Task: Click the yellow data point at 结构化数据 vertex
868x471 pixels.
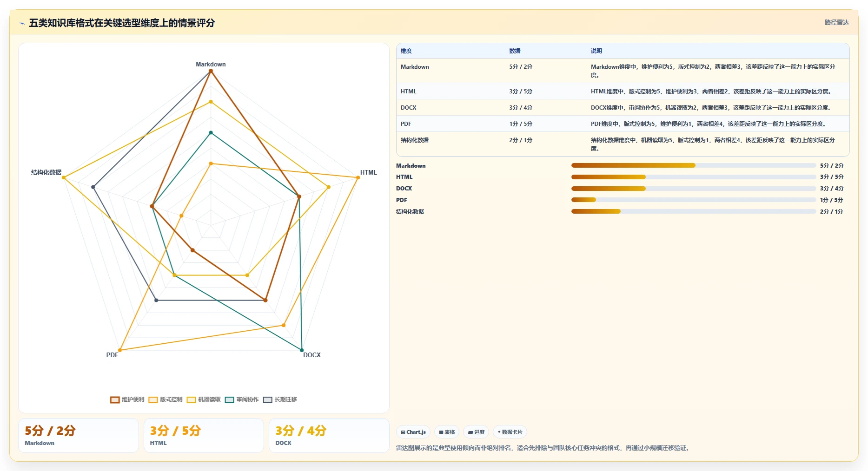Action: pyautogui.click(x=64, y=177)
